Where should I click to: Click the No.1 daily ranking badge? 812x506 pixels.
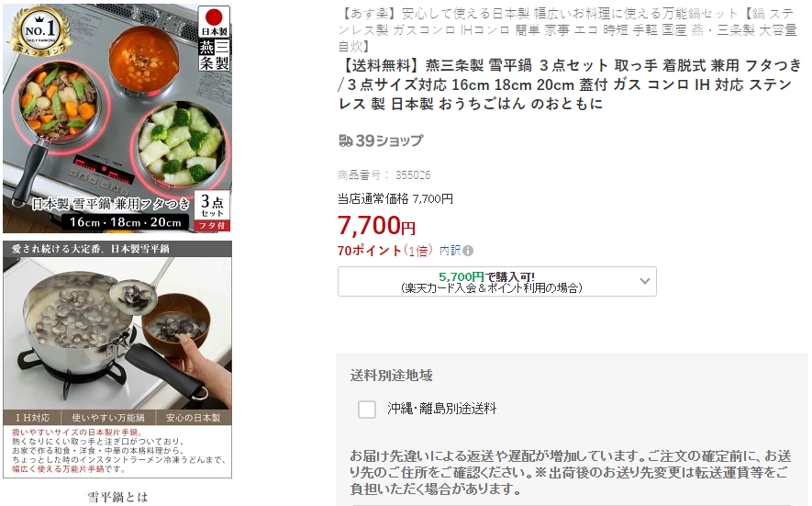pyautogui.click(x=39, y=32)
